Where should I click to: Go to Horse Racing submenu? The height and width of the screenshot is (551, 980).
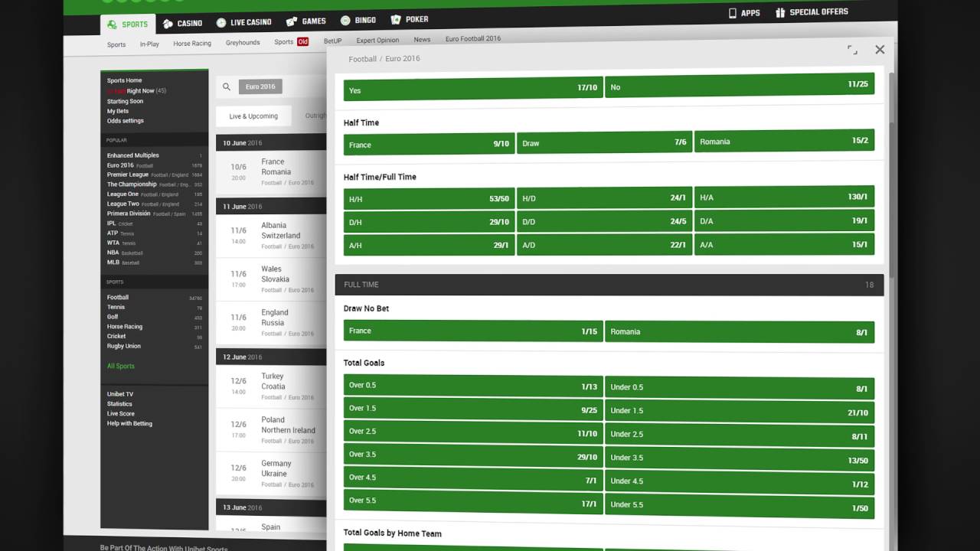tap(192, 44)
